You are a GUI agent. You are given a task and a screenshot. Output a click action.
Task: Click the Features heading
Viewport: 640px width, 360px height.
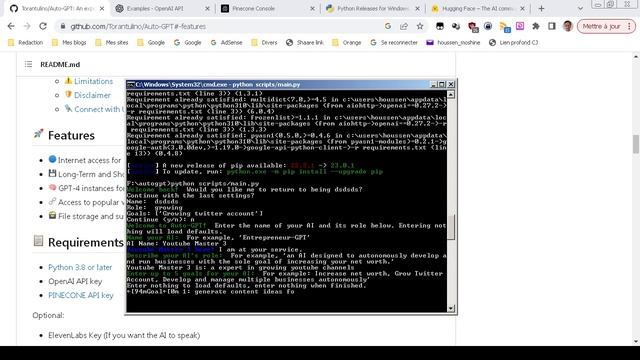[71, 136]
